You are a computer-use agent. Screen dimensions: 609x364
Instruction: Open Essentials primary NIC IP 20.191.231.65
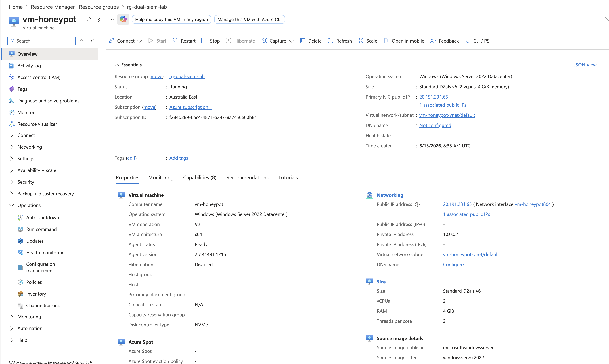coord(434,97)
